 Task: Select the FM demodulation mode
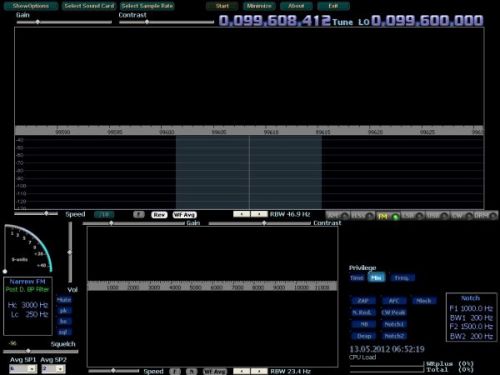pyautogui.click(x=388, y=216)
